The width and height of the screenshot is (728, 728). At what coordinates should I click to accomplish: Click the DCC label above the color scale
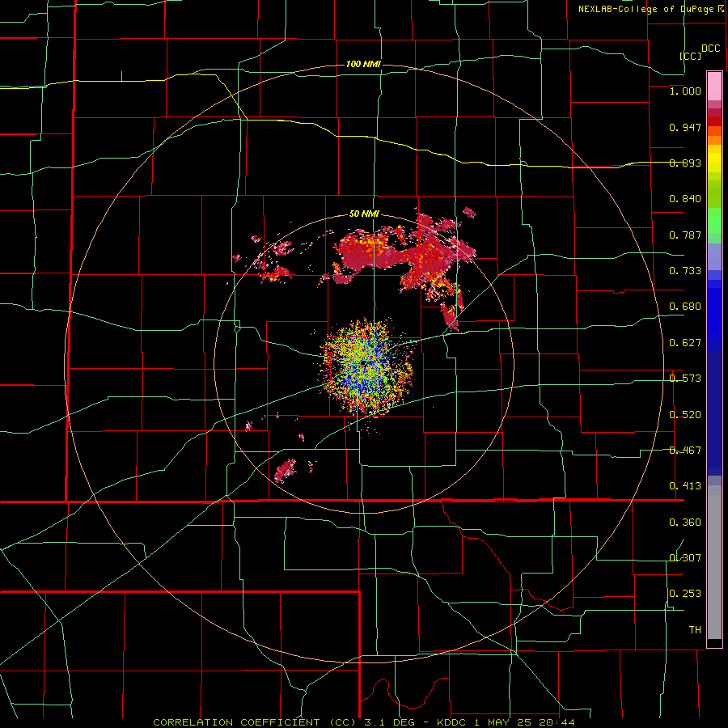(x=710, y=49)
